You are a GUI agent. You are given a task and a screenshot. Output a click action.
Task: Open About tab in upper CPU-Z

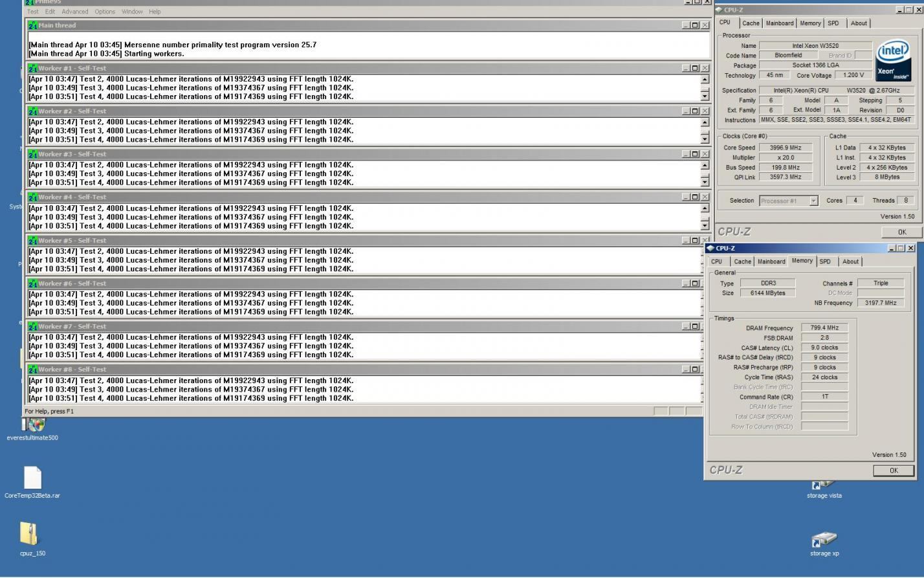859,23
